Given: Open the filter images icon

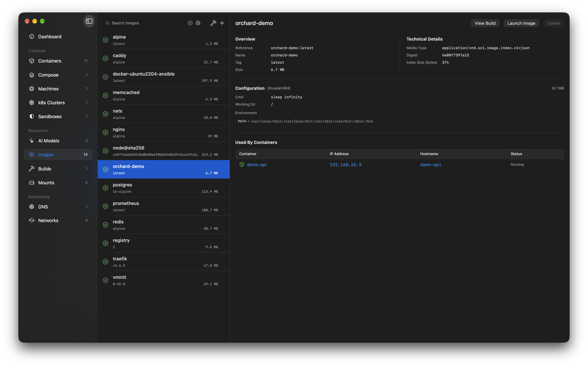Looking at the screenshot, I should point(190,23).
